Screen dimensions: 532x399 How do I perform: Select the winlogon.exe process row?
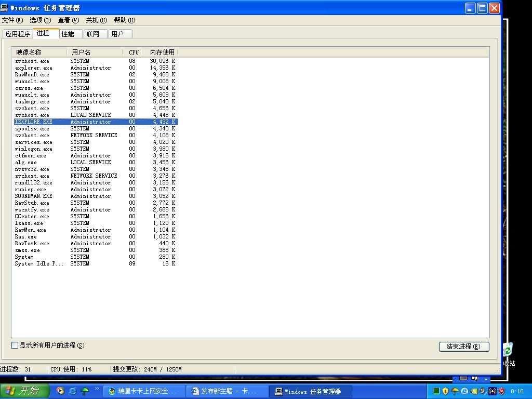96,149
